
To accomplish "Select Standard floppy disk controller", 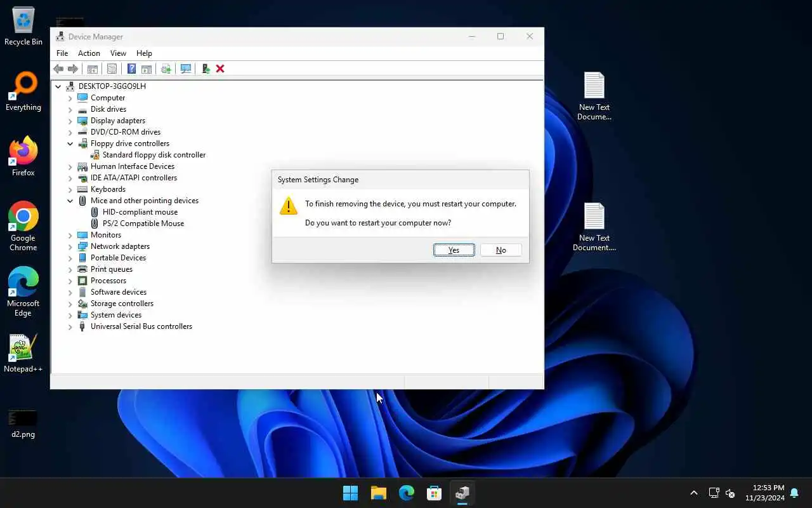I will click(154, 155).
